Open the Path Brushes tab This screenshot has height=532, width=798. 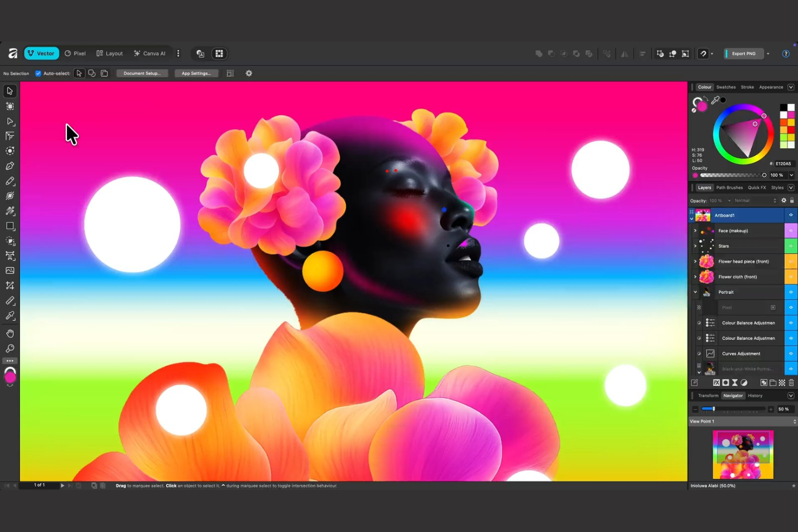pos(730,188)
